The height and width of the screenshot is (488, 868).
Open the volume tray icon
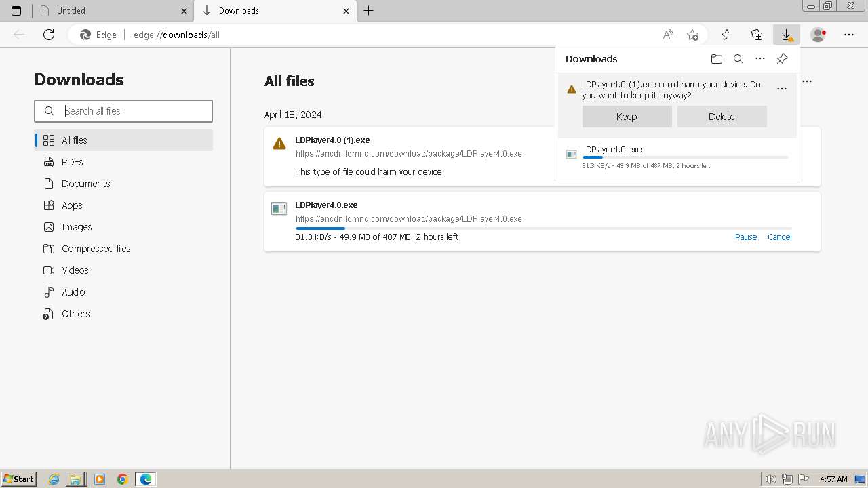[x=771, y=479]
